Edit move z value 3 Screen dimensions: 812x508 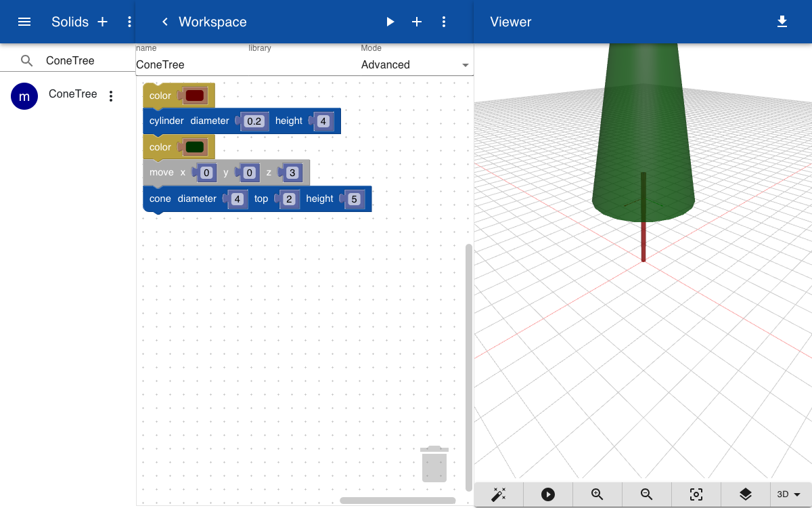(292, 173)
